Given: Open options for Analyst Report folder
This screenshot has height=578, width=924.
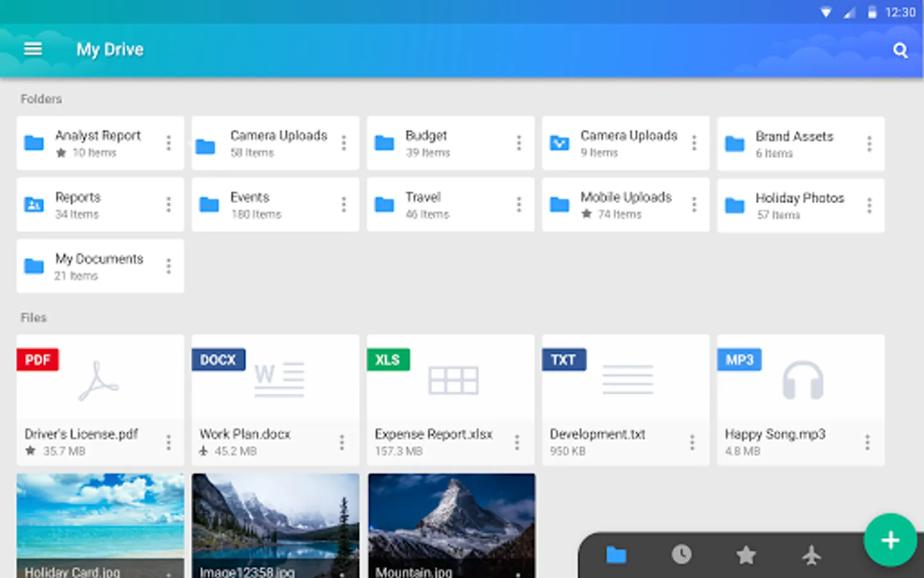Looking at the screenshot, I should click(168, 143).
